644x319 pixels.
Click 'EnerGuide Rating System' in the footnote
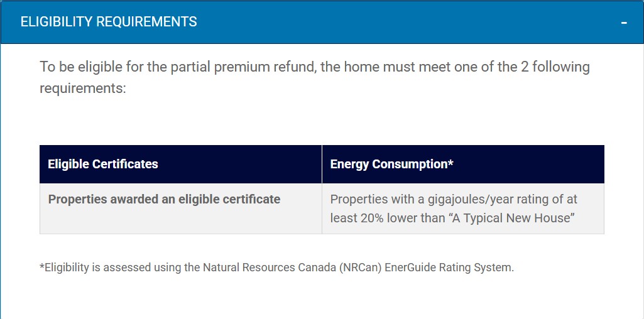point(449,268)
